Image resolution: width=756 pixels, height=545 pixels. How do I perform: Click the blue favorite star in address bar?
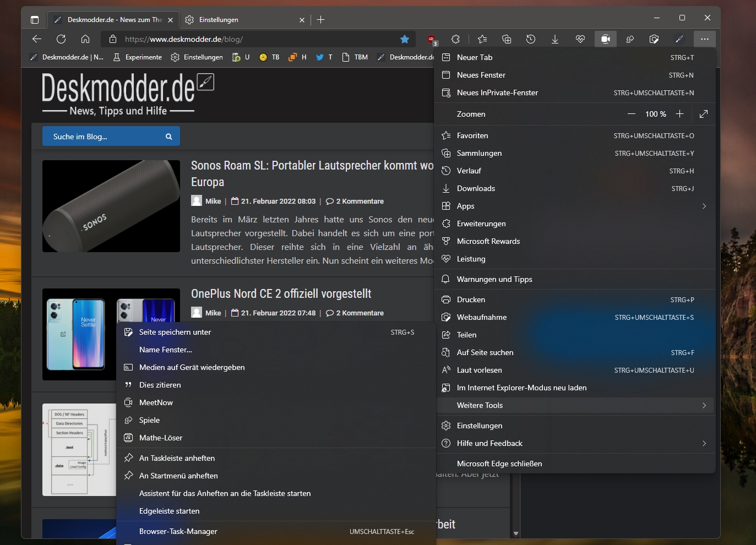pyautogui.click(x=405, y=39)
